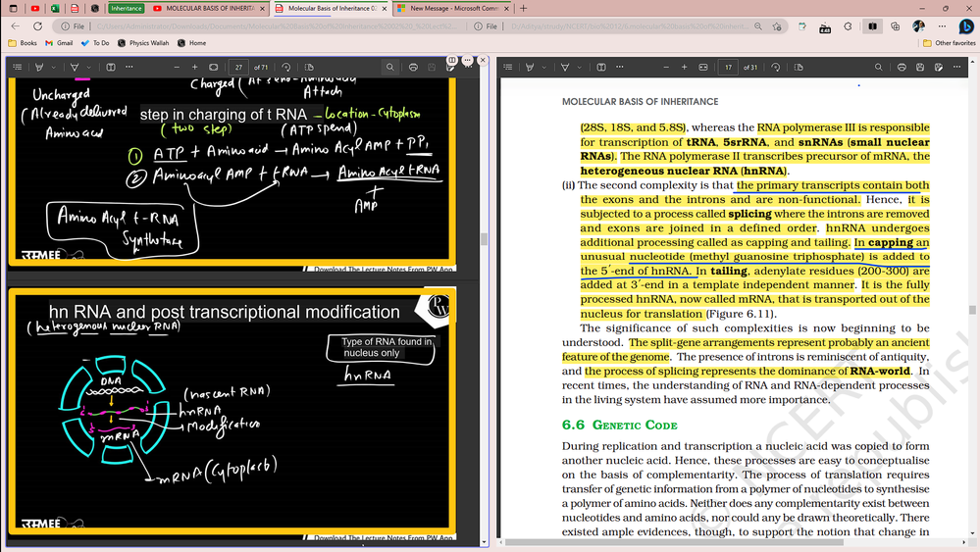Print the right PDF document
Viewport: 980px width, 552px height.
(x=902, y=67)
